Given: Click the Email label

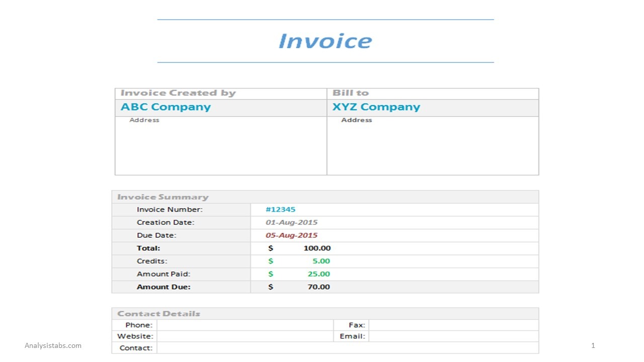Looking at the screenshot, I should 352,336.
